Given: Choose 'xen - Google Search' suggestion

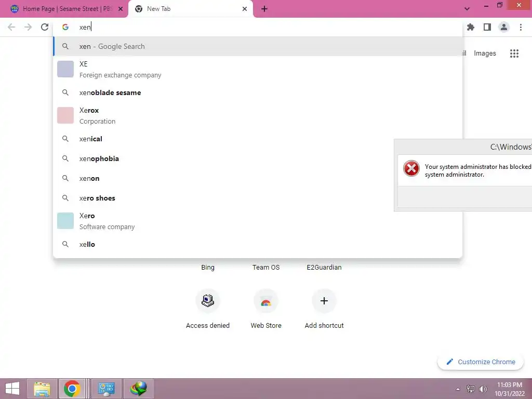Looking at the screenshot, I should point(258,46).
